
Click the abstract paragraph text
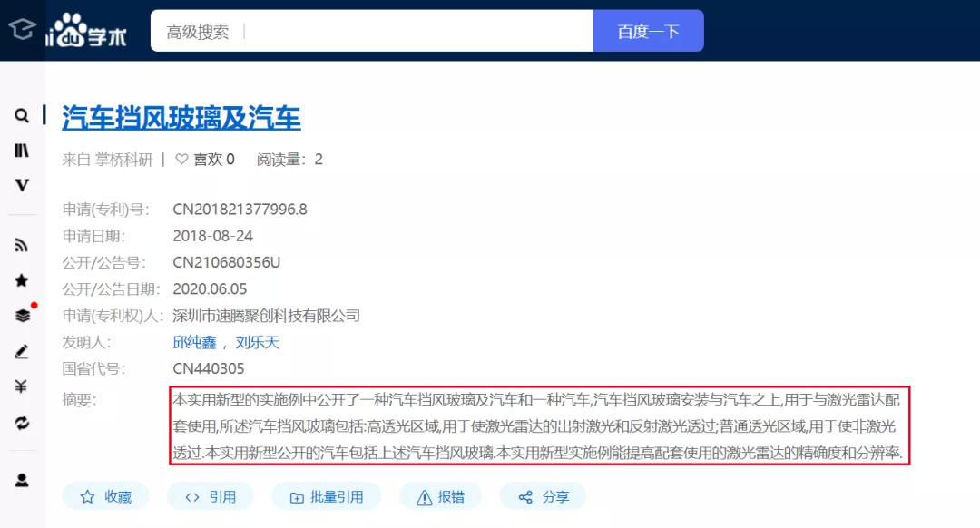coord(539,426)
